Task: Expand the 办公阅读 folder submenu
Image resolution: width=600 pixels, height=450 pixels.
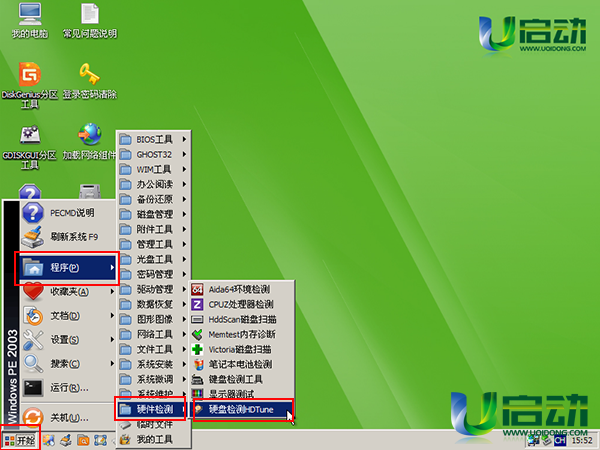Action: tap(153, 184)
